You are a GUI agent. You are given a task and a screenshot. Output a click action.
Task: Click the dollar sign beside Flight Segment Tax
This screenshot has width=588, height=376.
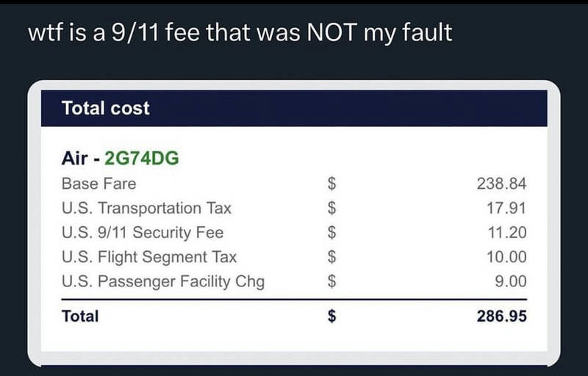pos(332,257)
